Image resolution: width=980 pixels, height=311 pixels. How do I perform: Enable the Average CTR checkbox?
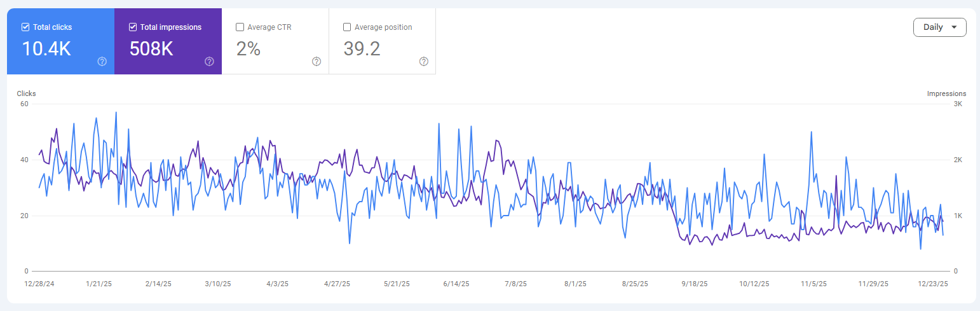point(240,27)
